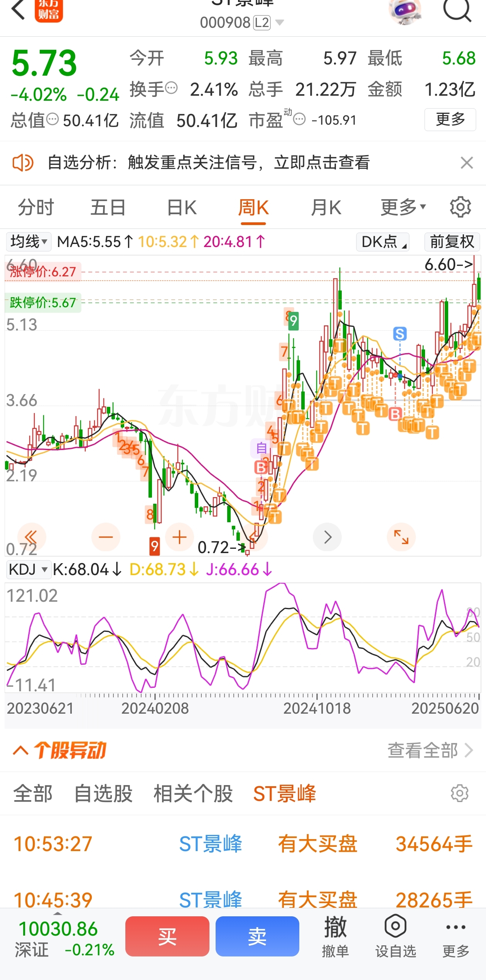This screenshot has height=980, width=486.
Task: Switch to 日K chart tab
Action: (x=182, y=207)
